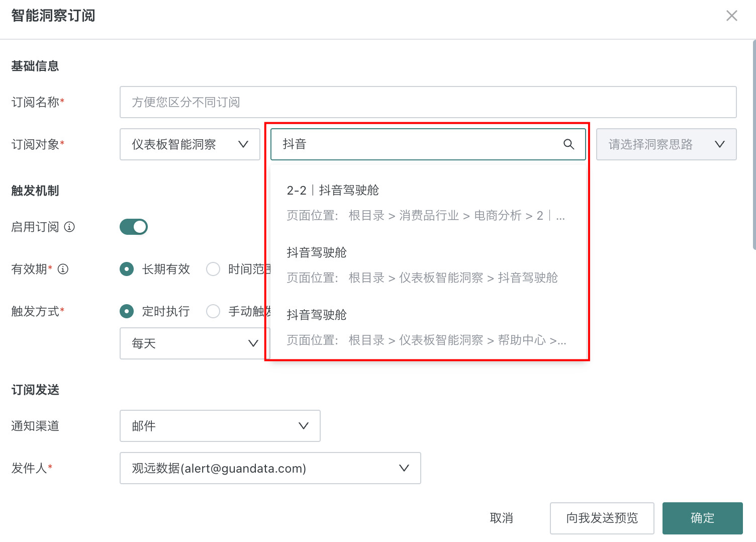Click 向我发送预览 button
This screenshot has height=542, width=756.
[602, 518]
